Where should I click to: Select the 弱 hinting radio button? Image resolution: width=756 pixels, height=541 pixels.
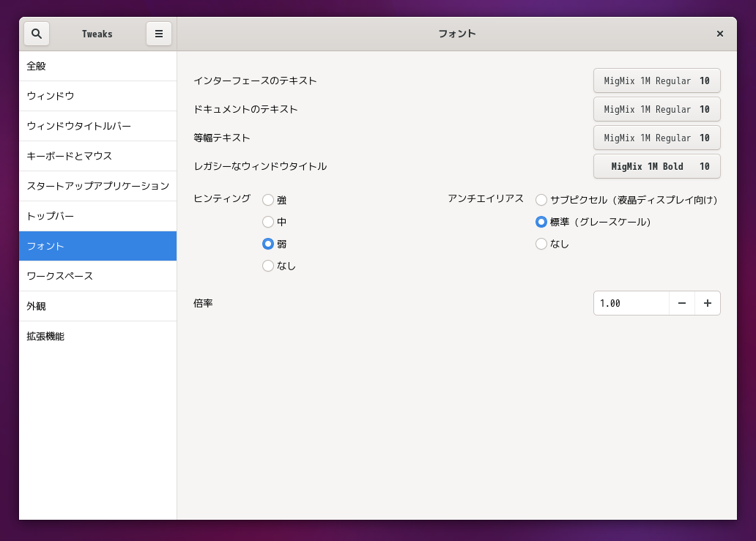pos(268,244)
